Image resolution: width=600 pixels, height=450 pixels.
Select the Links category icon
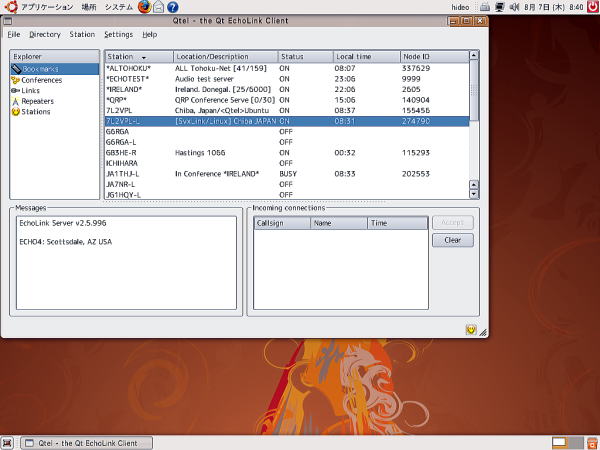point(16,91)
